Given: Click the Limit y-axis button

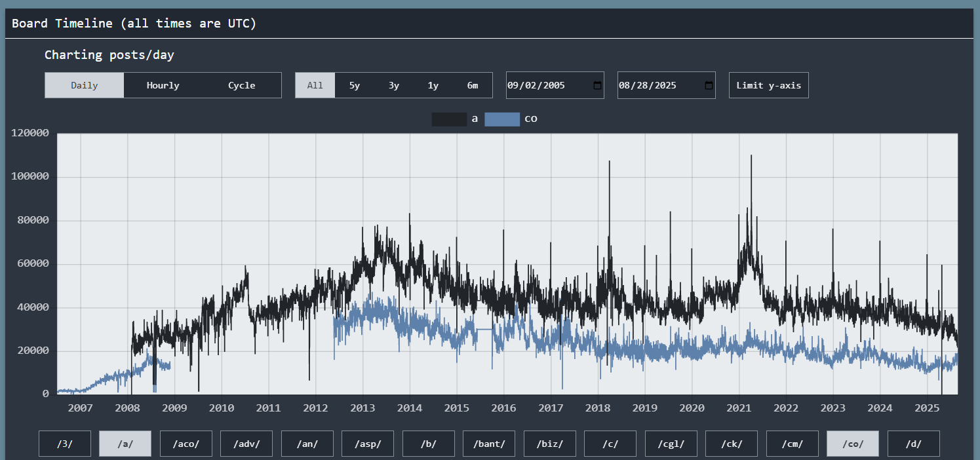Looking at the screenshot, I should (x=768, y=85).
